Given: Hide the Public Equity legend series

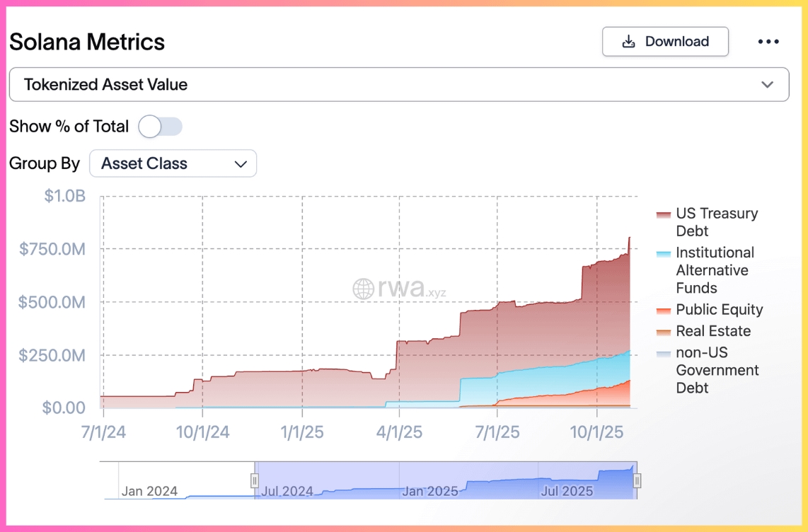Looking at the screenshot, I should [719, 310].
